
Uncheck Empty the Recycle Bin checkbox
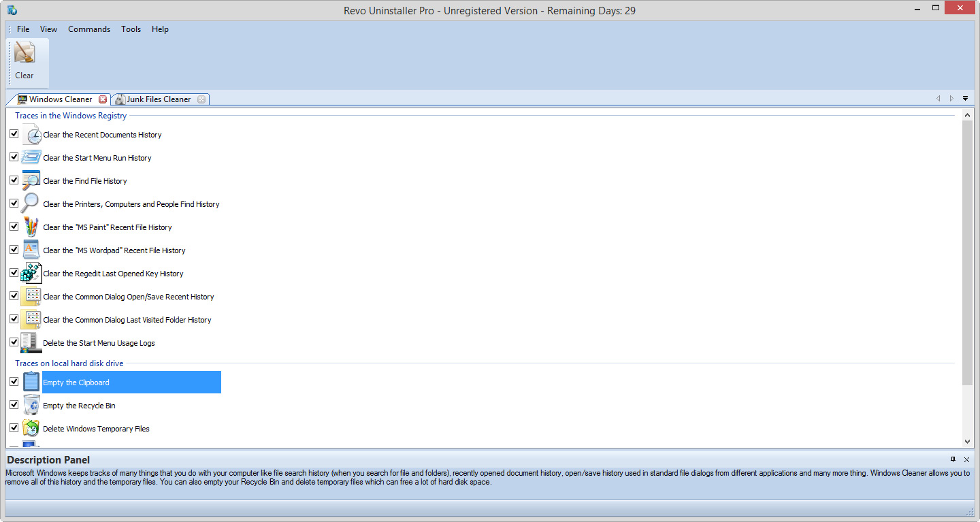pos(14,405)
